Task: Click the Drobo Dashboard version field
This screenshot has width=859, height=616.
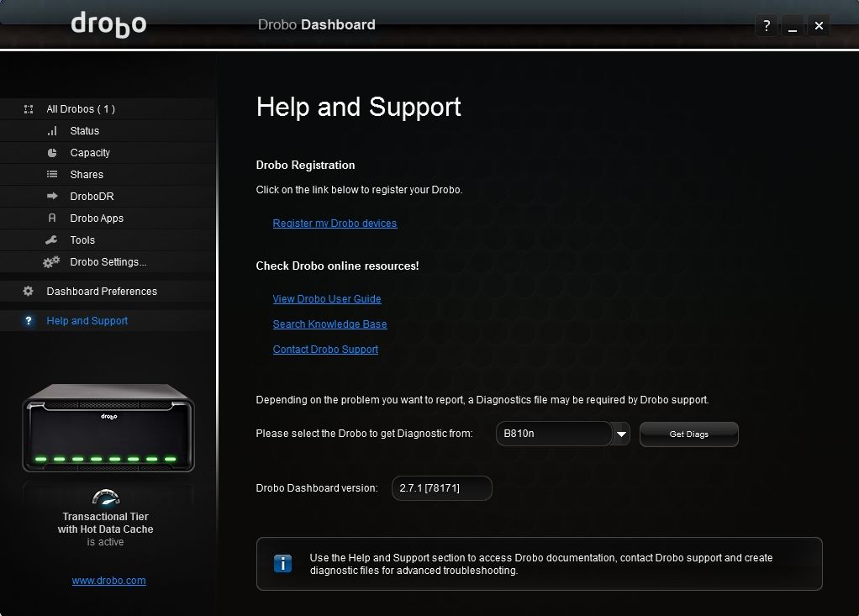Action: (x=441, y=488)
